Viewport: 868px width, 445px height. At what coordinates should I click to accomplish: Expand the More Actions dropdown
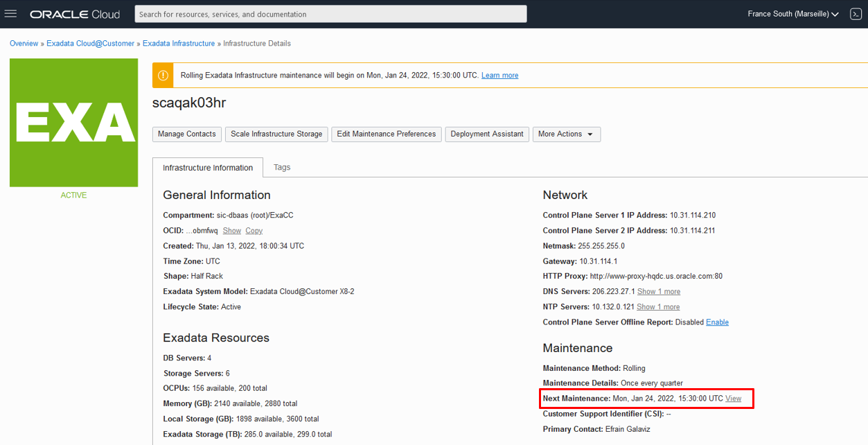pos(566,134)
